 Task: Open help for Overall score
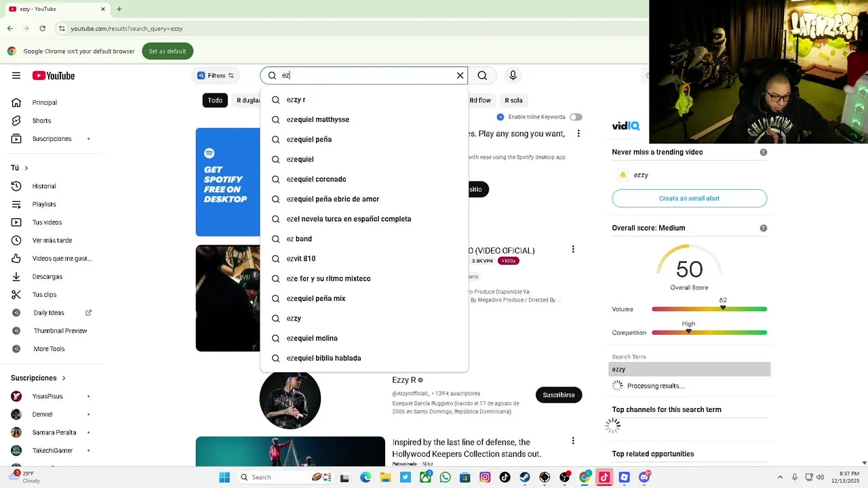pyautogui.click(x=764, y=228)
